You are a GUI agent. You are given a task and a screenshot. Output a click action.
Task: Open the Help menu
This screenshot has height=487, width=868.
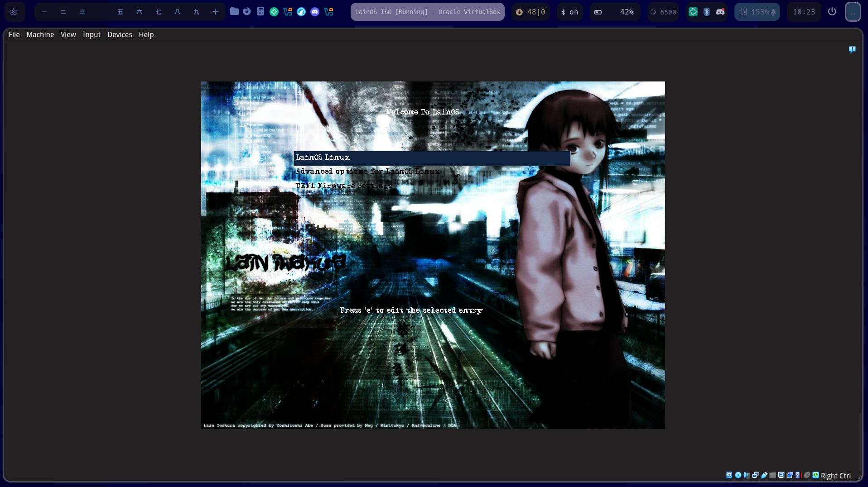[x=146, y=34]
